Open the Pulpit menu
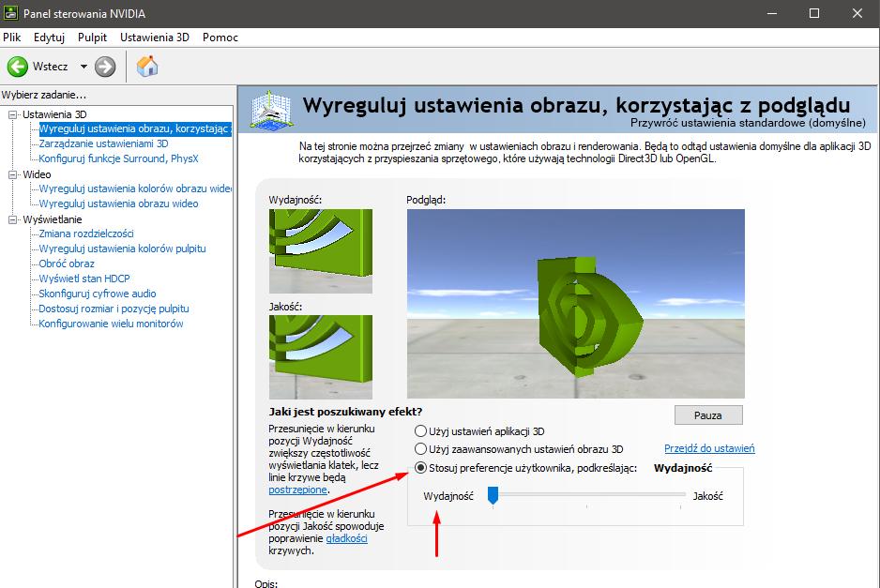880x588 pixels. 92,37
